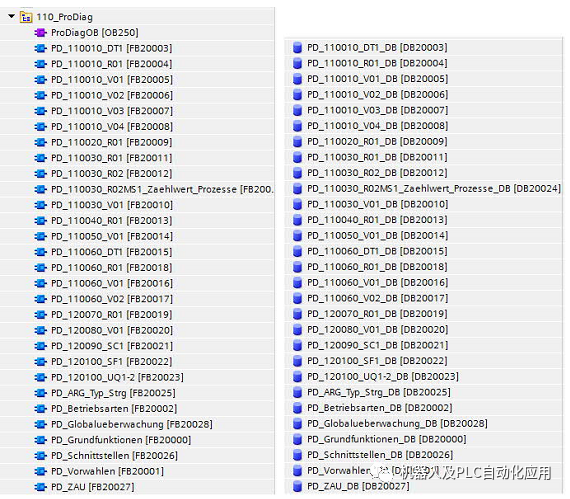Click DB icon beside PD_Schnittstellen_DB [DB20026]

[297, 455]
